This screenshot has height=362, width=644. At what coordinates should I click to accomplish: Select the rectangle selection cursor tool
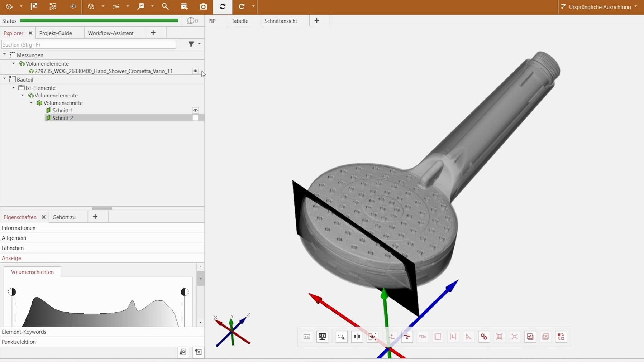pos(342,337)
